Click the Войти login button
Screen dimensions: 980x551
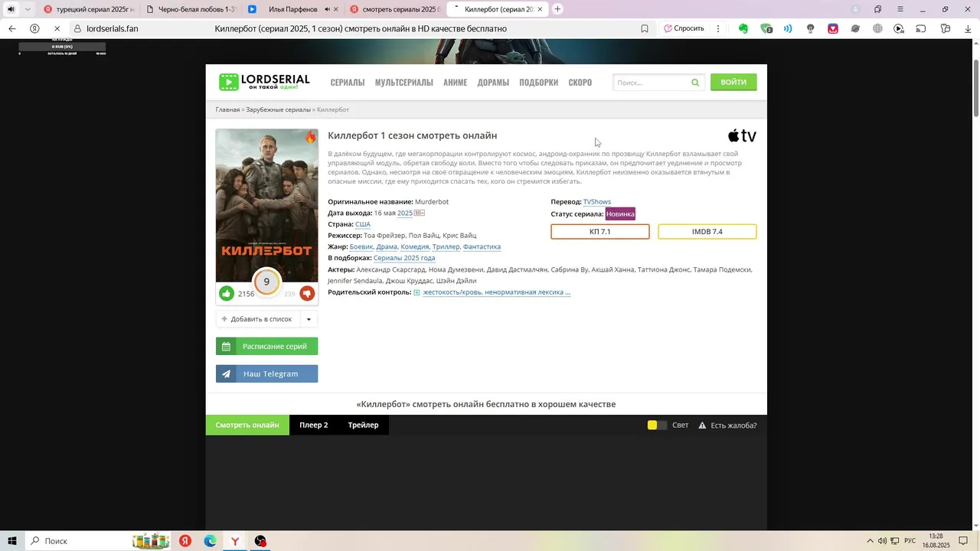733,82
